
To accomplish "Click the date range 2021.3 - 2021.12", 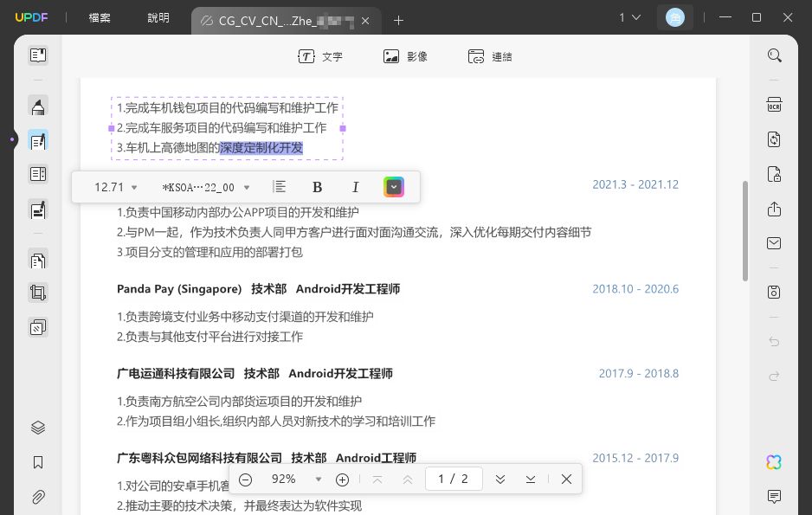I will coord(635,184).
